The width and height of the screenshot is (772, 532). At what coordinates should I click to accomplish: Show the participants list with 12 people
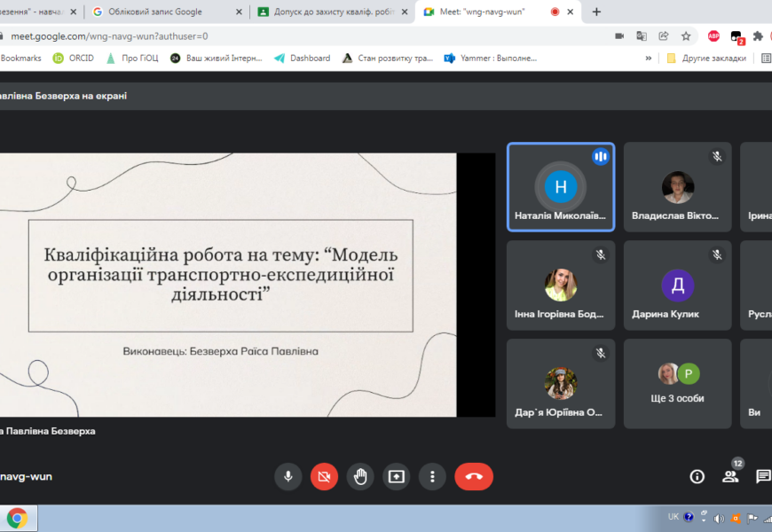coord(730,476)
